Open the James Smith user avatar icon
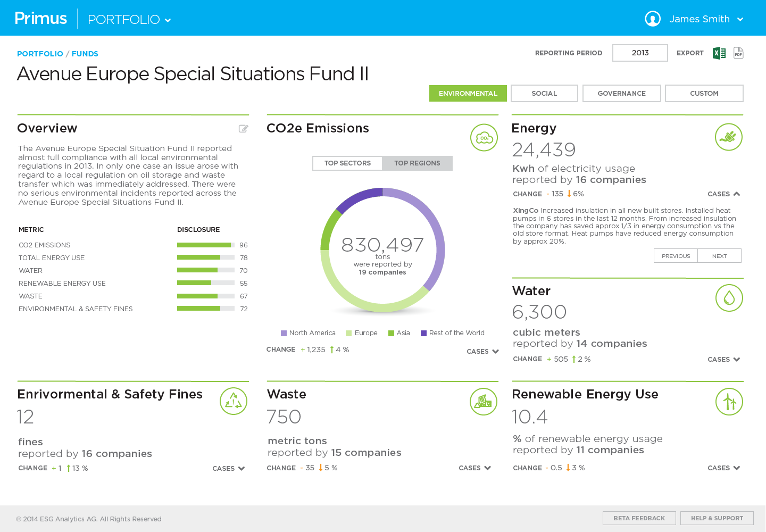The image size is (766, 532). pos(653,19)
